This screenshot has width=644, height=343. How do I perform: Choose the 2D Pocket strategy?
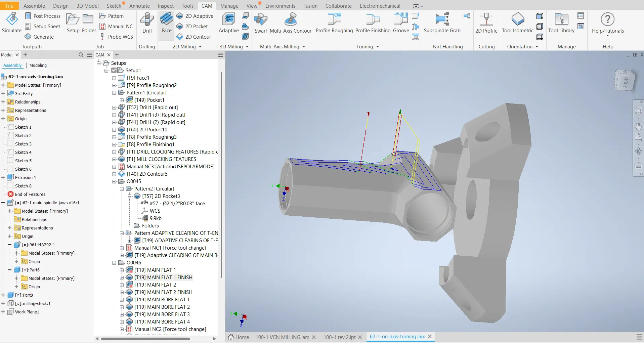point(192,26)
